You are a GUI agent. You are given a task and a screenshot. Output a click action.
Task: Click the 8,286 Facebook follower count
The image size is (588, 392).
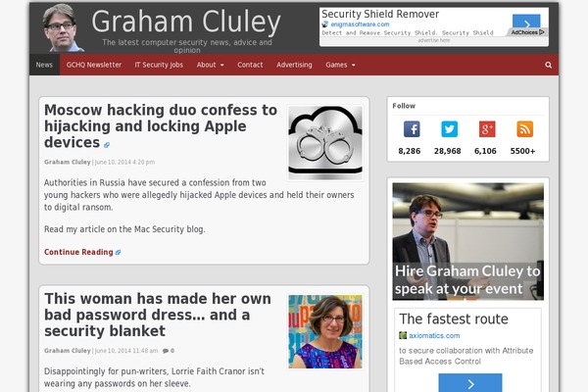click(x=409, y=151)
